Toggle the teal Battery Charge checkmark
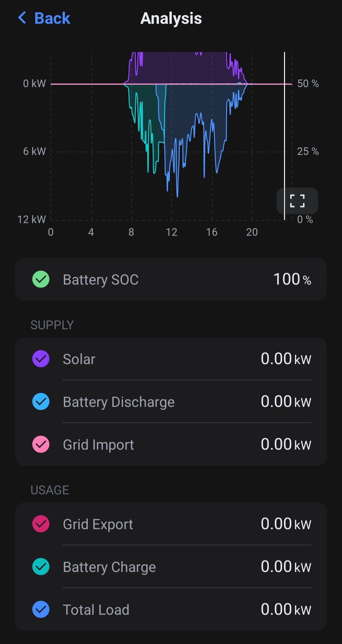This screenshot has height=644, width=342. pyautogui.click(x=41, y=567)
